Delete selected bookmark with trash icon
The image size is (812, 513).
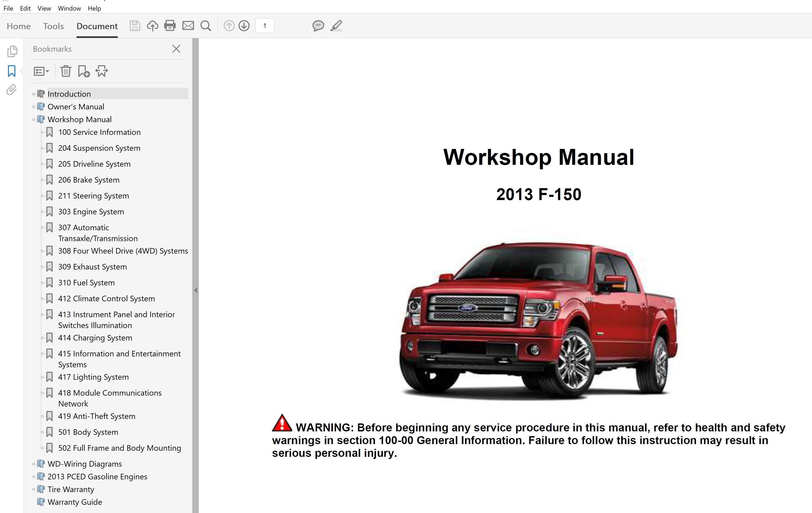pyautogui.click(x=66, y=71)
